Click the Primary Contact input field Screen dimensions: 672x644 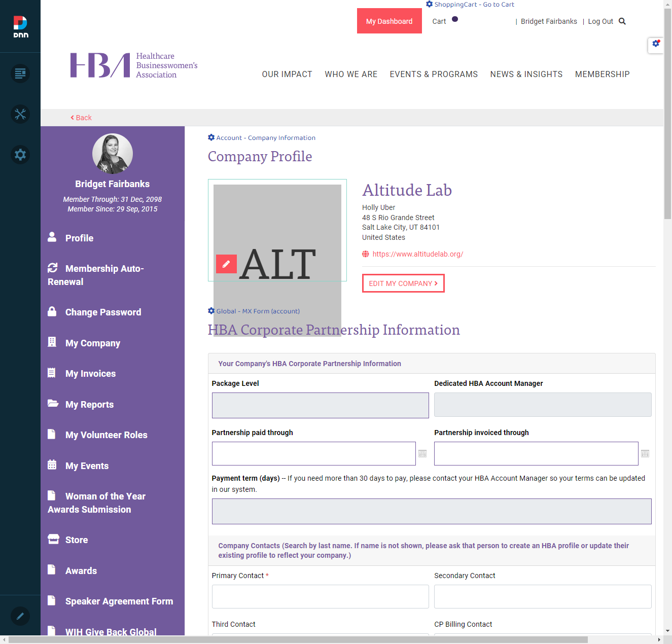(x=321, y=596)
